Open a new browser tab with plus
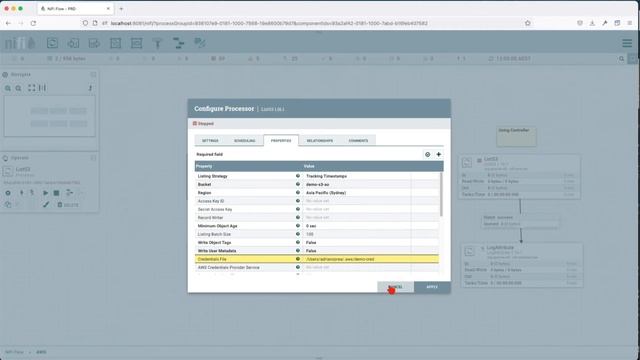The image size is (640, 360). pos(121,9)
